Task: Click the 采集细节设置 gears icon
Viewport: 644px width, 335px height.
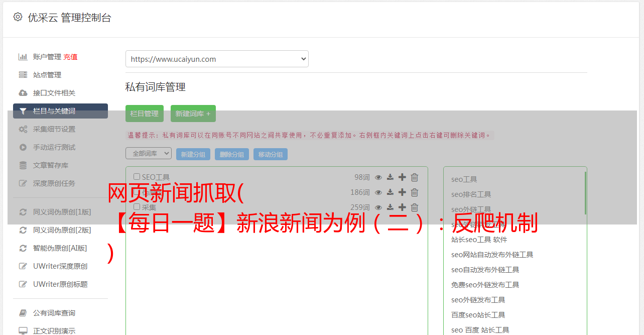Action: (23, 129)
